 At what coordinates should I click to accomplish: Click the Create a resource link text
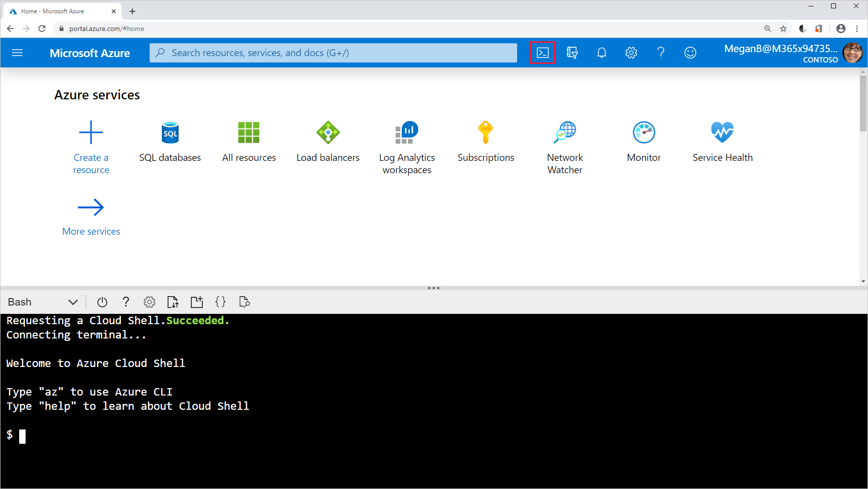coord(91,164)
